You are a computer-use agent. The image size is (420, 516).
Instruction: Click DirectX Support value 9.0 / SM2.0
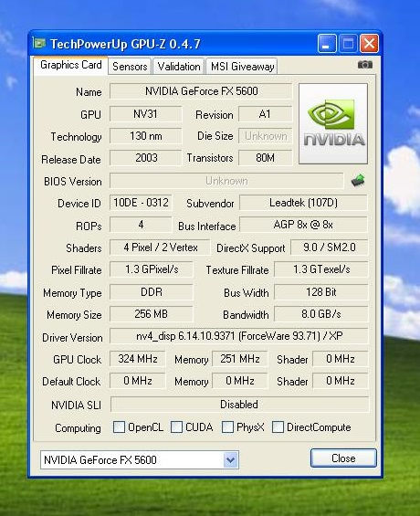coord(330,247)
